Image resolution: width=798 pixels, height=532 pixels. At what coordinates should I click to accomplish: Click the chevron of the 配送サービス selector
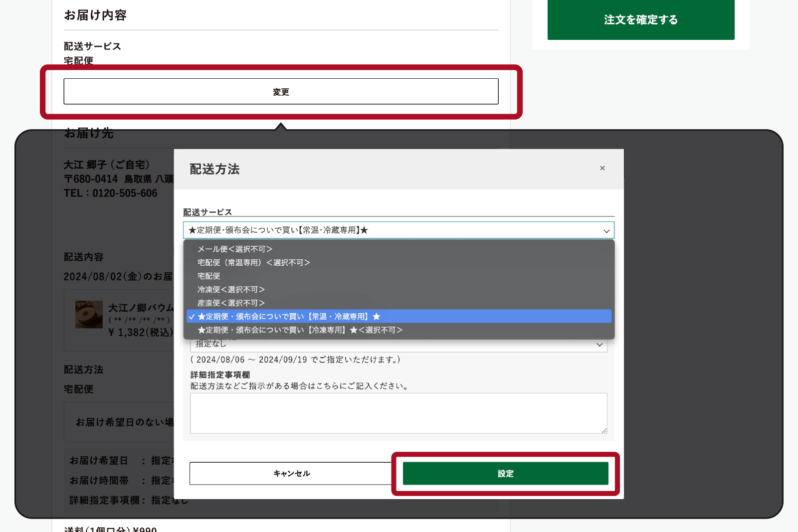click(x=606, y=230)
